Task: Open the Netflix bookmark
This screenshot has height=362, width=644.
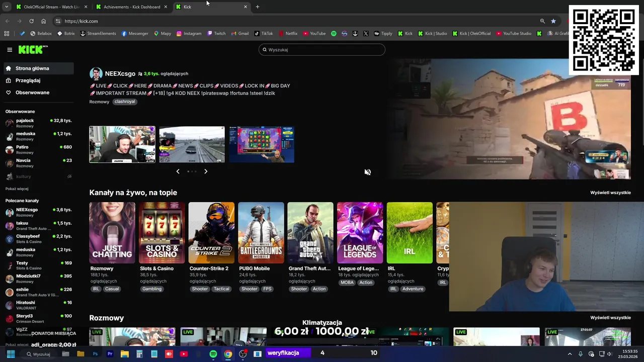Action: click(x=288, y=34)
